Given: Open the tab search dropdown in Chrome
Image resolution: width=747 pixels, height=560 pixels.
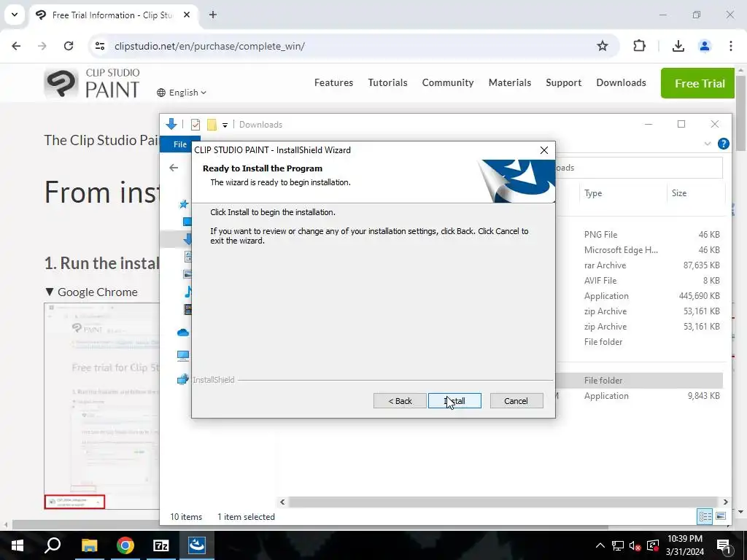Looking at the screenshot, I should tap(15, 15).
